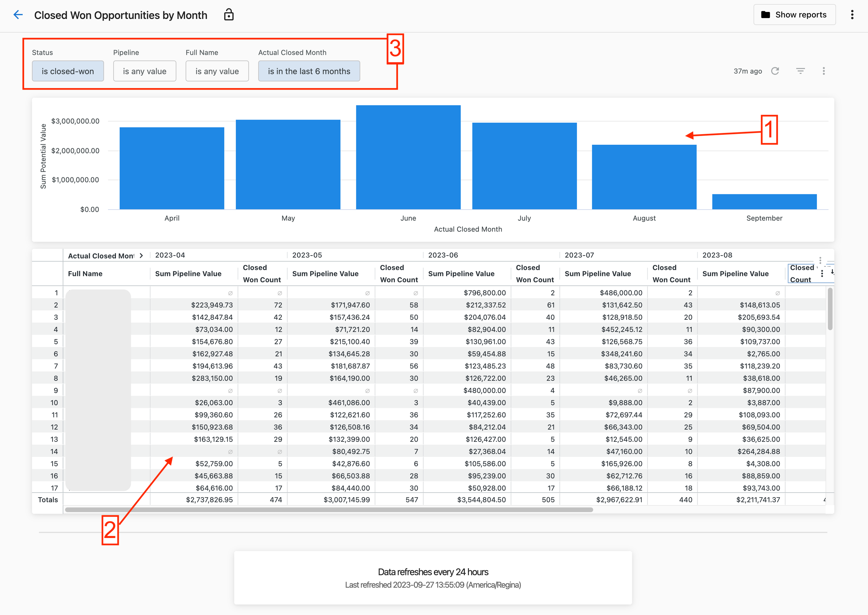
Task: Click 2023-06 Sum Pipeline Value header
Action: 461,274
